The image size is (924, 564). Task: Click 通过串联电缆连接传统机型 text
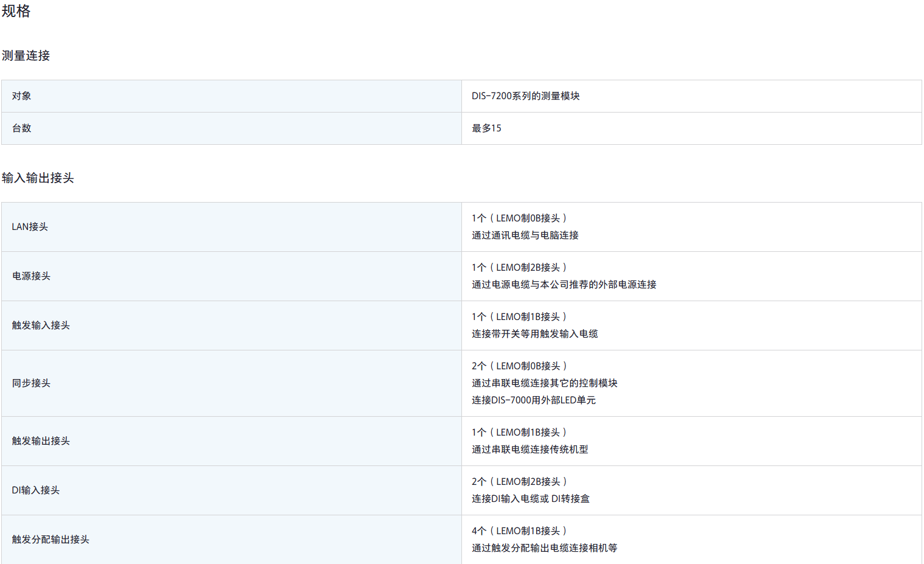click(x=530, y=450)
